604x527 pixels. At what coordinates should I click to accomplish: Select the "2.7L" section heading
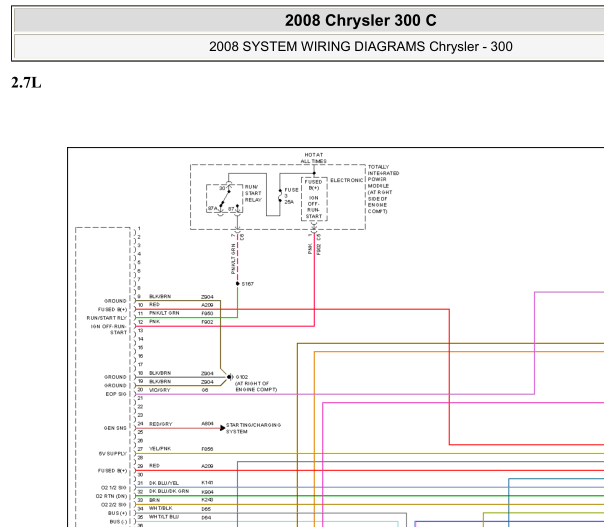click(x=26, y=83)
